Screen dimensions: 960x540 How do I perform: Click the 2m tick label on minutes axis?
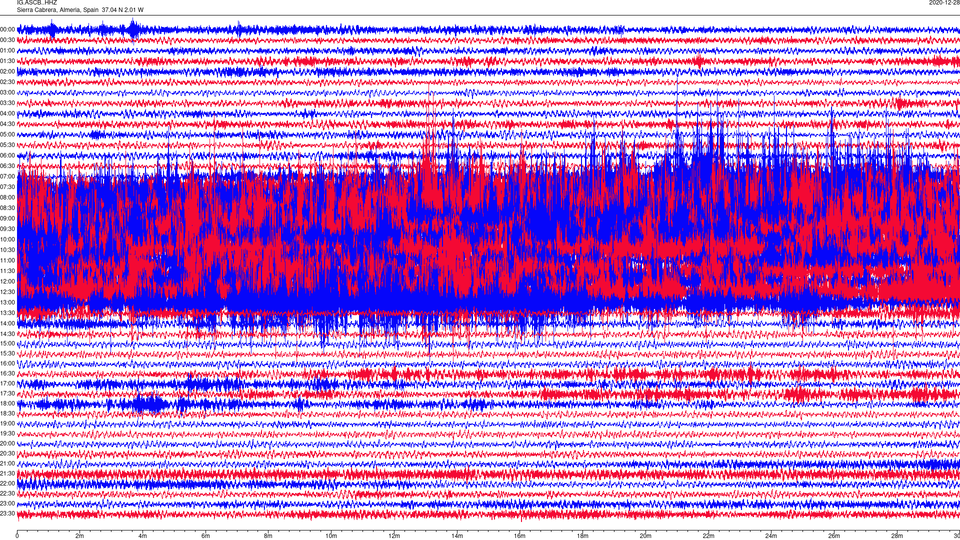coord(80,536)
